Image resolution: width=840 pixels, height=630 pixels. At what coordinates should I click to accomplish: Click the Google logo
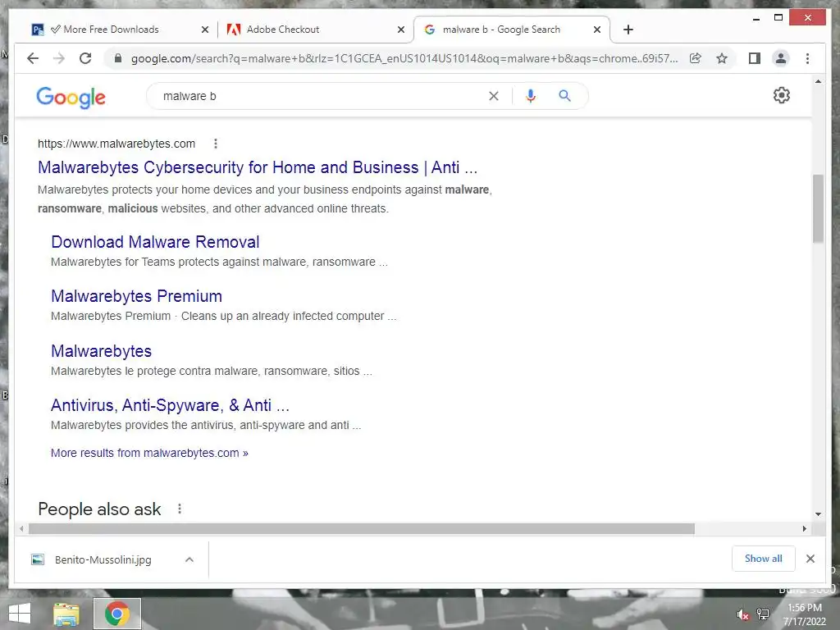tap(71, 98)
